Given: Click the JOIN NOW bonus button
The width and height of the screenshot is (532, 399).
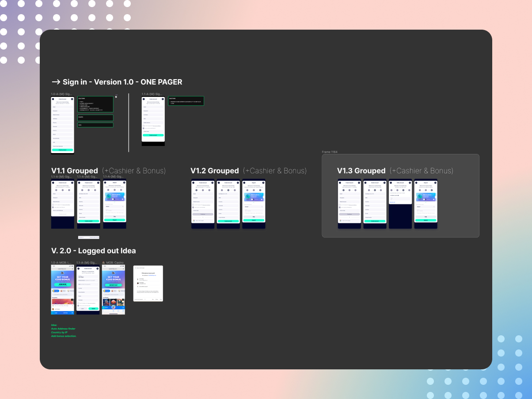Looking at the screenshot, I should (x=63, y=284).
